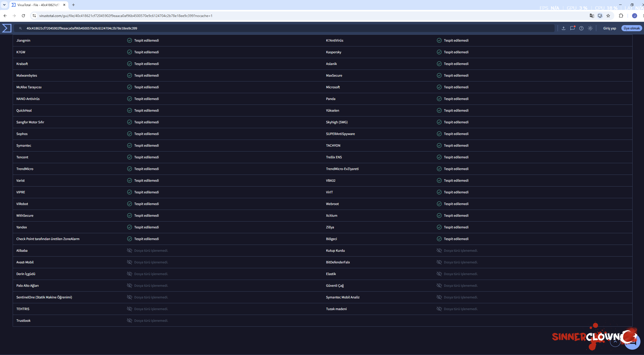
Task: Go forward with the browser forward arrow
Action: pos(14,16)
